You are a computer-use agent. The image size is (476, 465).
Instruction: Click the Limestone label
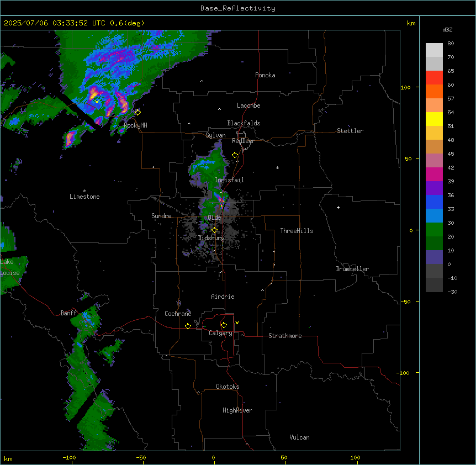point(84,197)
